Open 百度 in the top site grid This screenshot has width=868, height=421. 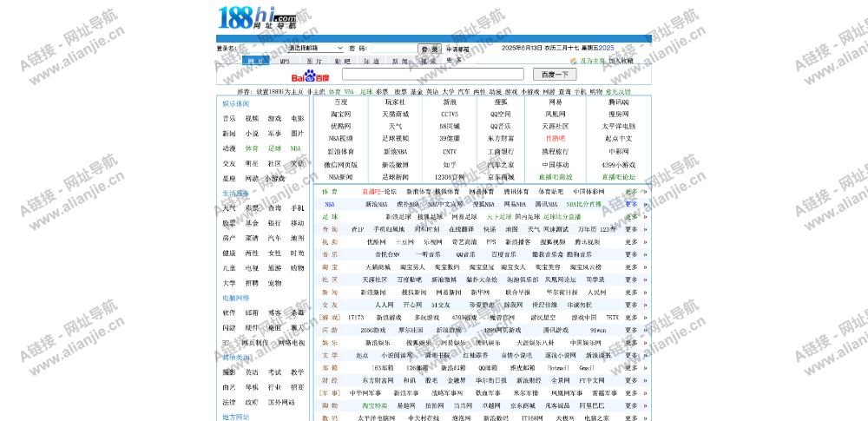(340, 102)
